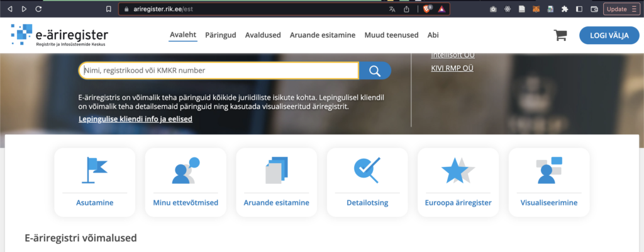
Task: Click the share icon in address bar
Action: point(407,9)
